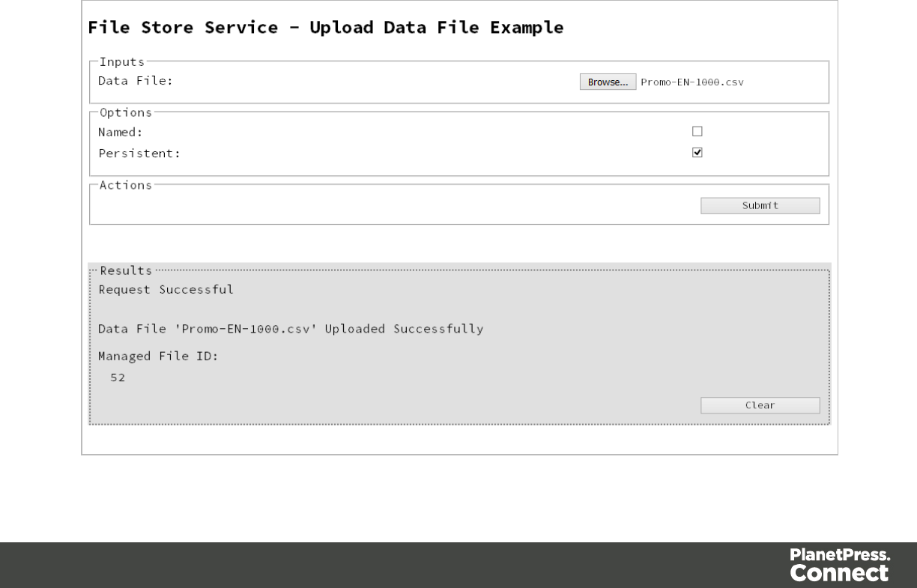Click the 'Data File:' label
This screenshot has width=917, height=588.
(136, 81)
